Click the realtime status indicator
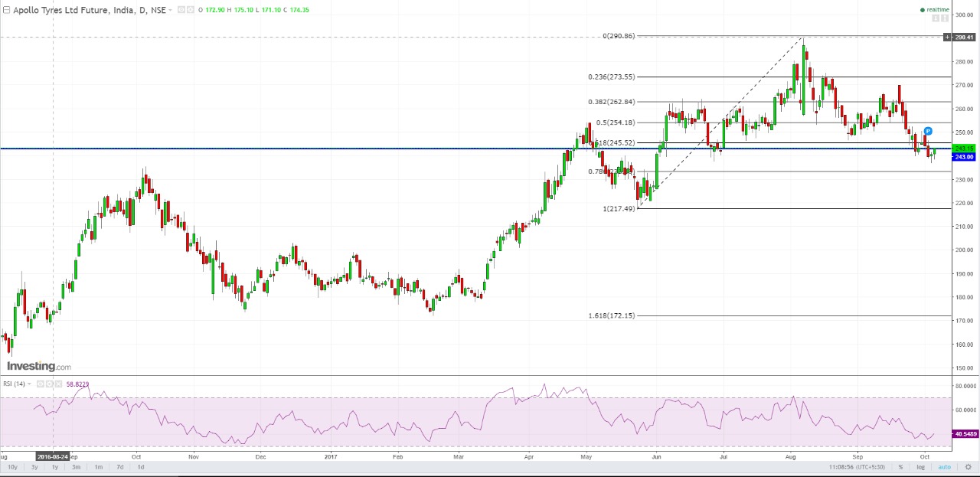Viewport: 980px width, 477px height. pos(935,10)
